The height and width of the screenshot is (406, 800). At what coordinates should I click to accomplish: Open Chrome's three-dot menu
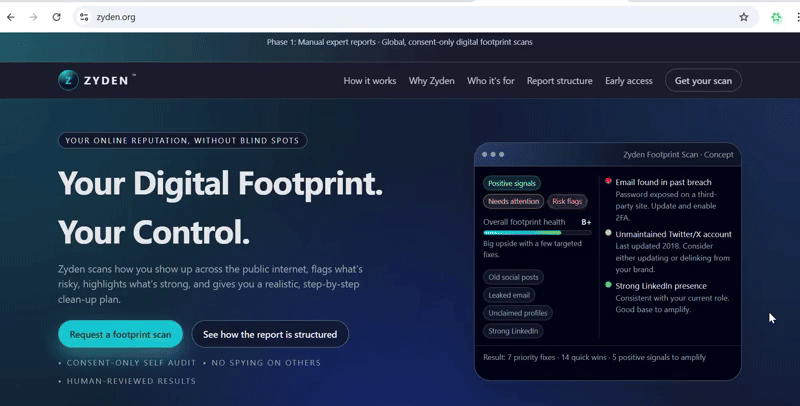click(x=797, y=17)
